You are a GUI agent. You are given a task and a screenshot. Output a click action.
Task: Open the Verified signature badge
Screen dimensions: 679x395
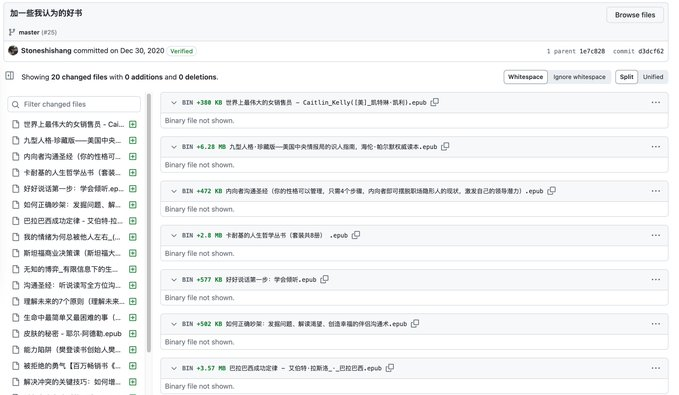point(181,51)
